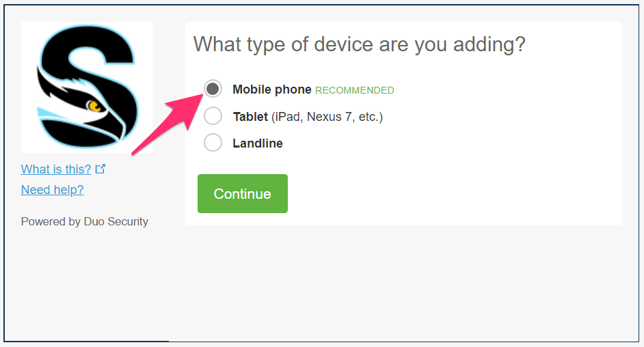Open the "What is this?" link

point(56,169)
